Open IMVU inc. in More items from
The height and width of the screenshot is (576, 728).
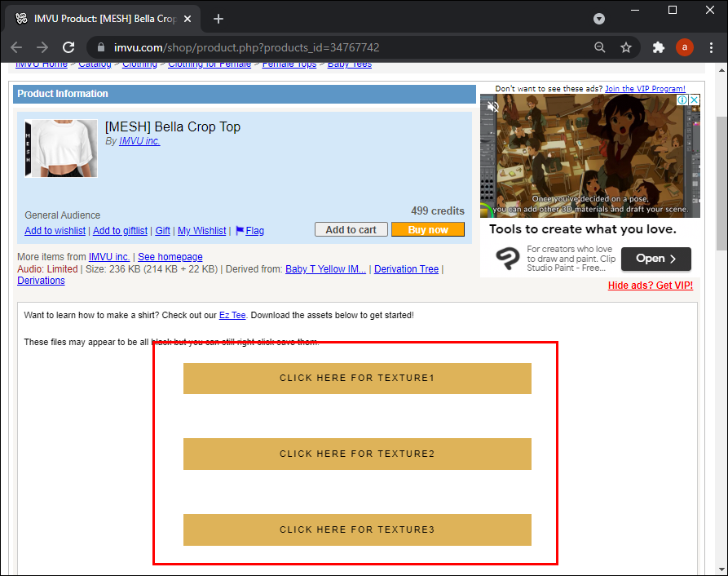pos(109,257)
